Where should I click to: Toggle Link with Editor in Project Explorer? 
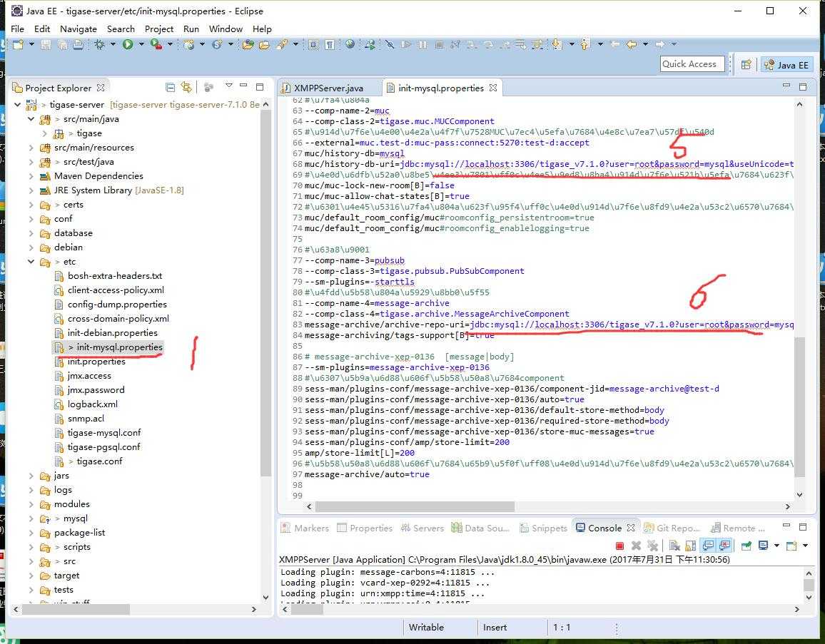186,87
